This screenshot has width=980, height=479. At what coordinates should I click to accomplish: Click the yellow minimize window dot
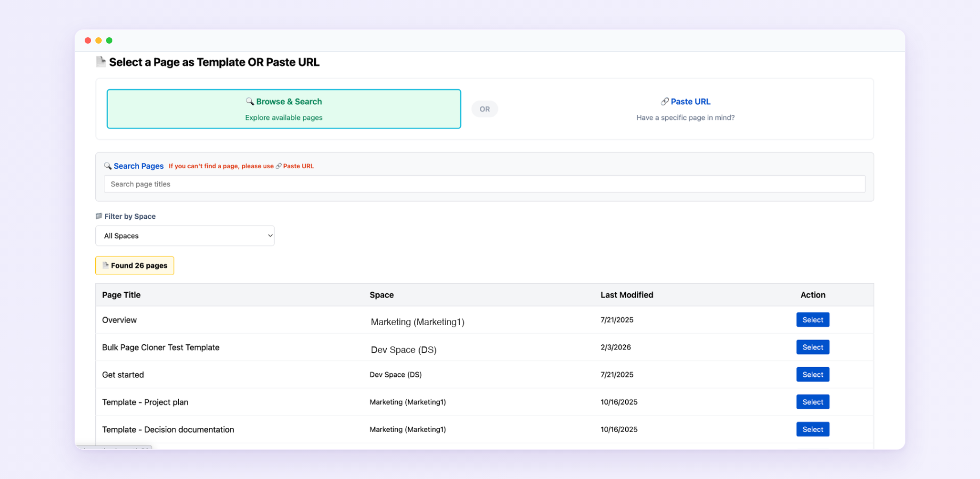99,40
